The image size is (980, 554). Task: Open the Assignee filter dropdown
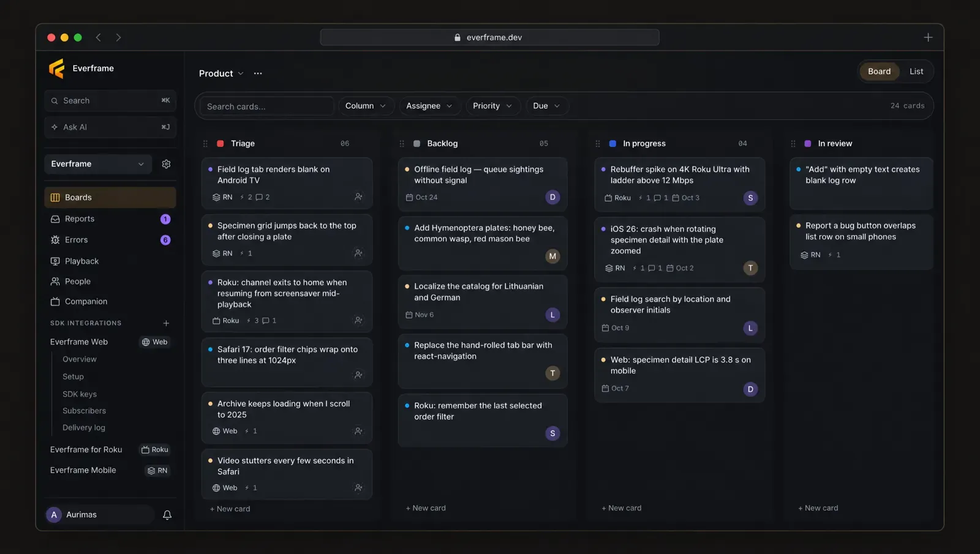click(429, 106)
